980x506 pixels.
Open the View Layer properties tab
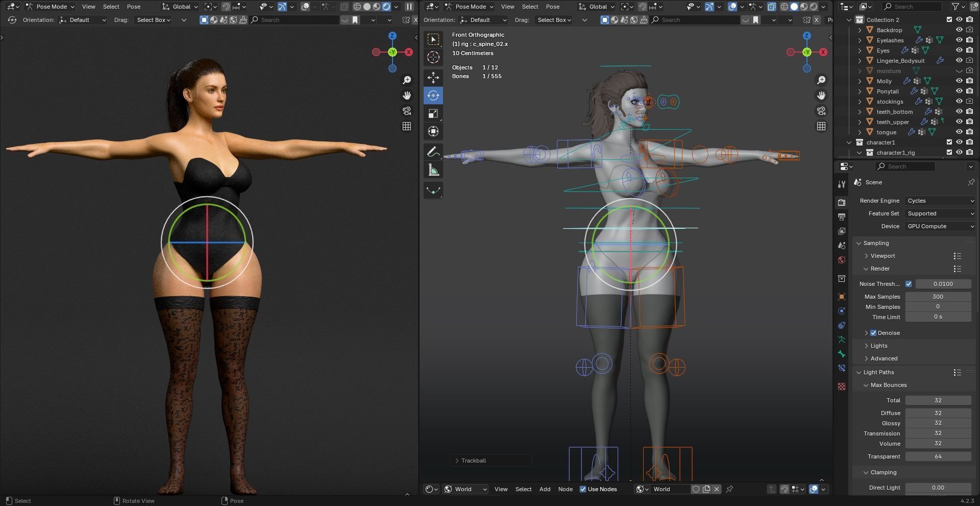click(842, 231)
